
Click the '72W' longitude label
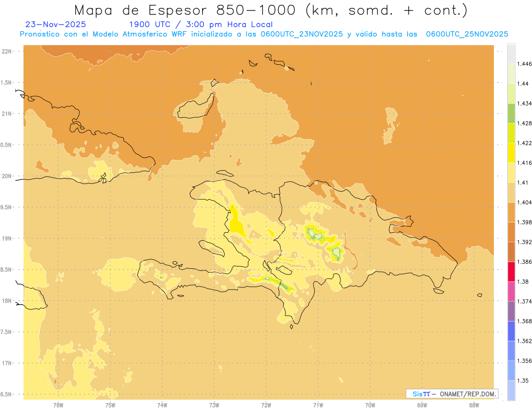(x=266, y=405)
